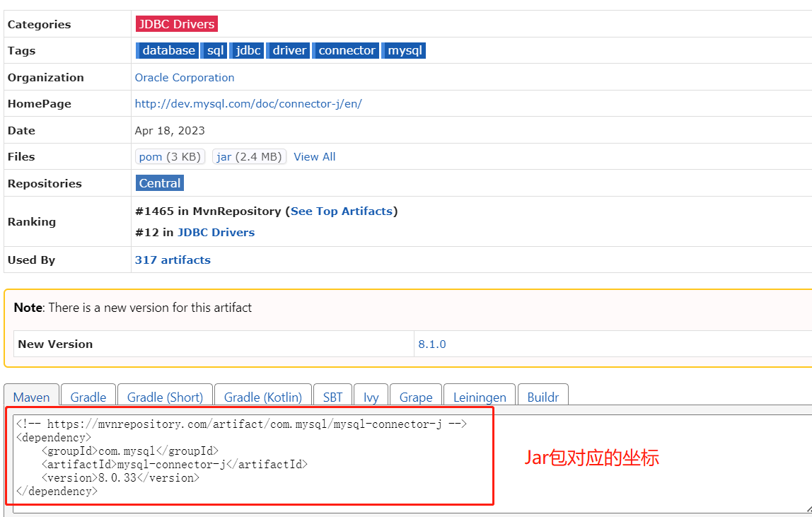Select the sql tag
The width and height of the screenshot is (812, 517).
(x=215, y=50)
